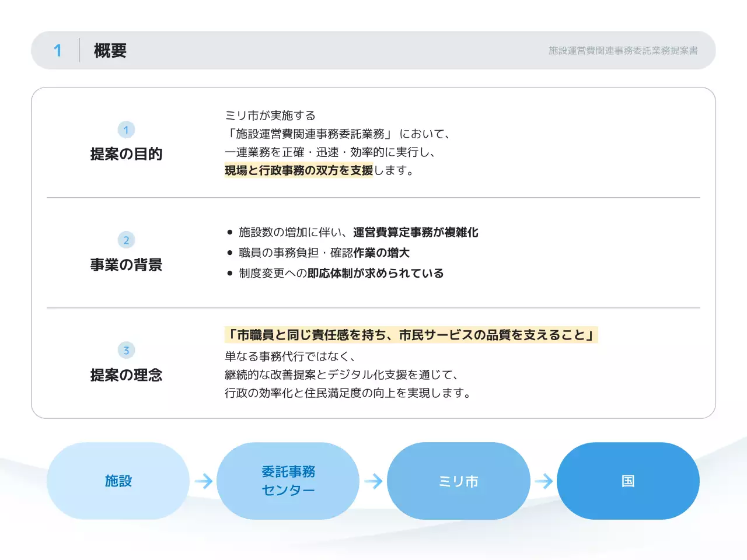Select the 施設 node in the flow diagram
Viewport: 747px width, 560px height.
[117, 481]
